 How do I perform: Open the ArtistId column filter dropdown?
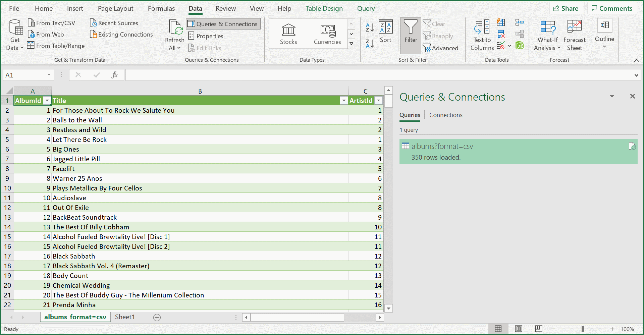pyautogui.click(x=379, y=101)
